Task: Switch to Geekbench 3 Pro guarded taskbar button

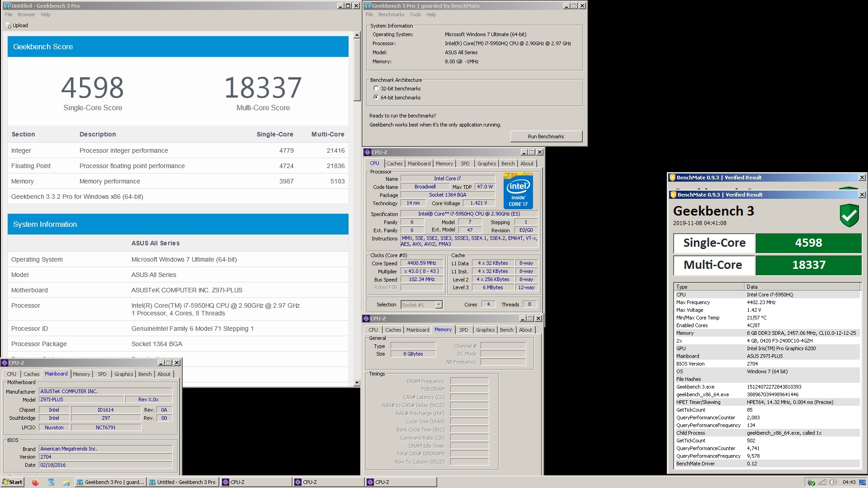Action: tap(110, 482)
